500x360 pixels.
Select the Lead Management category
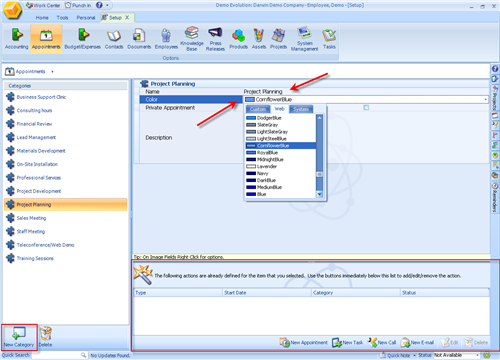[36, 137]
